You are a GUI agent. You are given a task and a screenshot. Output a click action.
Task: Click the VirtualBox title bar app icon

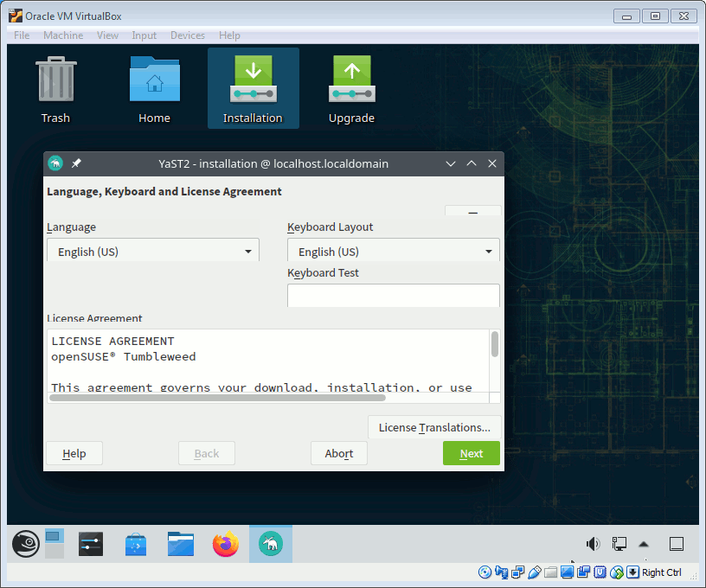[x=16, y=16]
